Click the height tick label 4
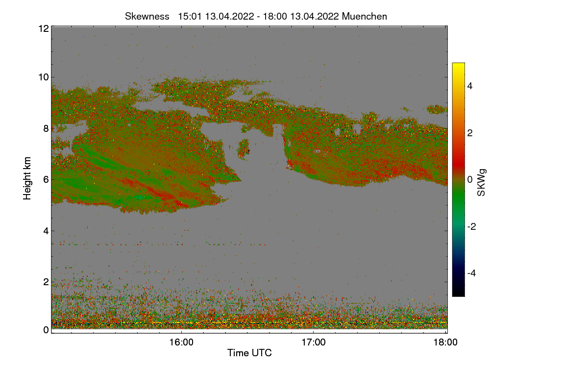588x392 pixels. [46, 230]
